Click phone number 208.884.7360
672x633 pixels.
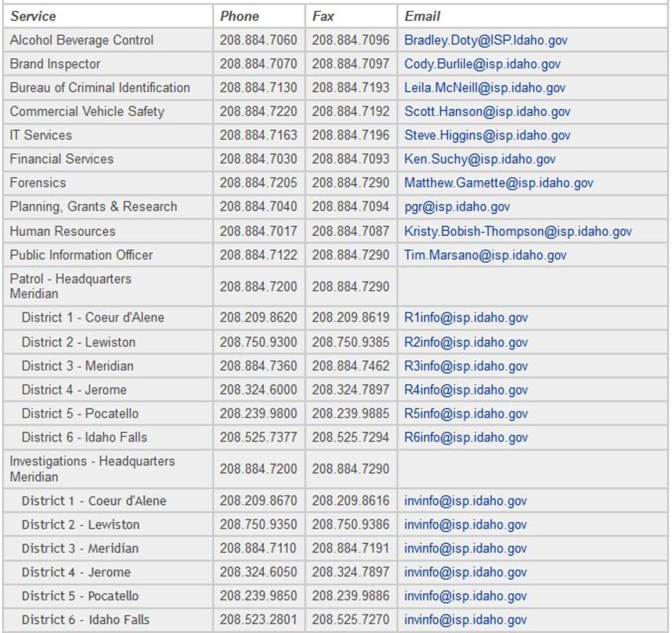pyautogui.click(x=259, y=366)
